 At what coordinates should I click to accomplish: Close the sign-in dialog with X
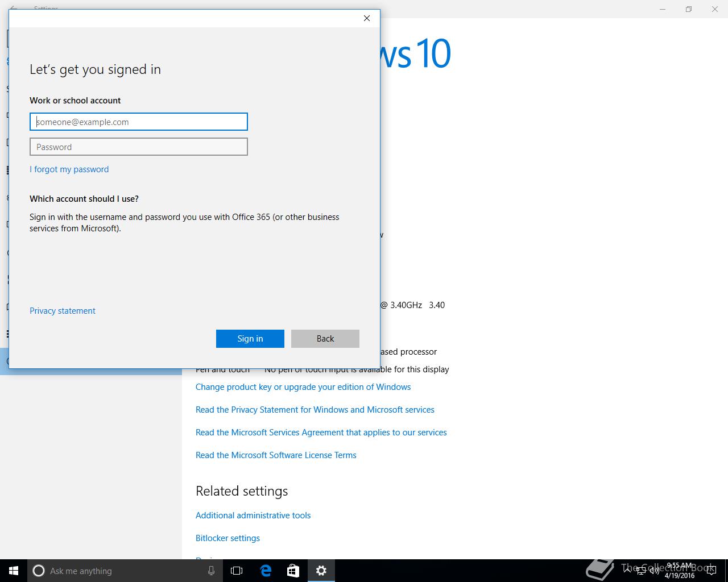coord(367,18)
